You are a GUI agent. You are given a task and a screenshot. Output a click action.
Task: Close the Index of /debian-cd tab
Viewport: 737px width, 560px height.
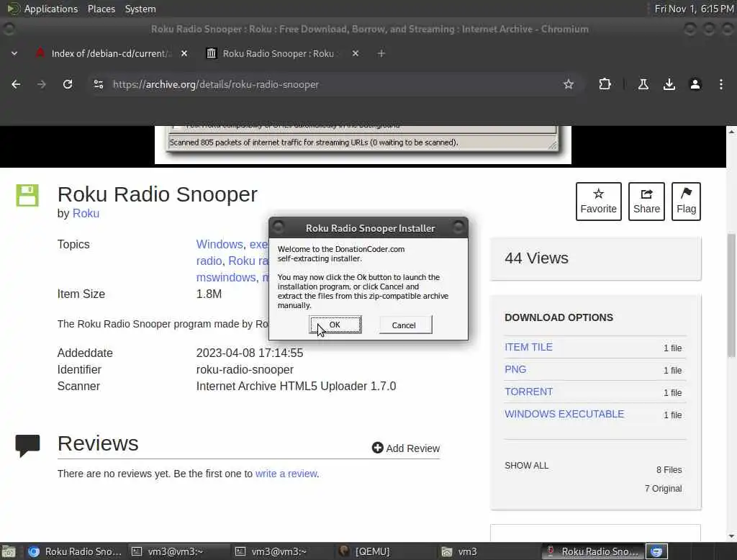point(184,53)
